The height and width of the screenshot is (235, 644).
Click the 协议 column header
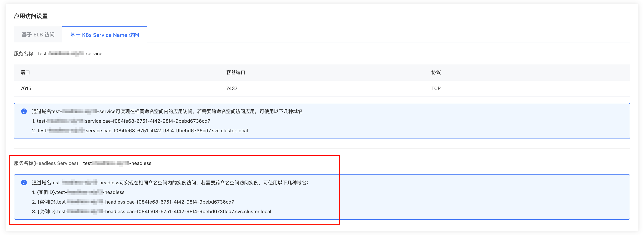coord(436,72)
